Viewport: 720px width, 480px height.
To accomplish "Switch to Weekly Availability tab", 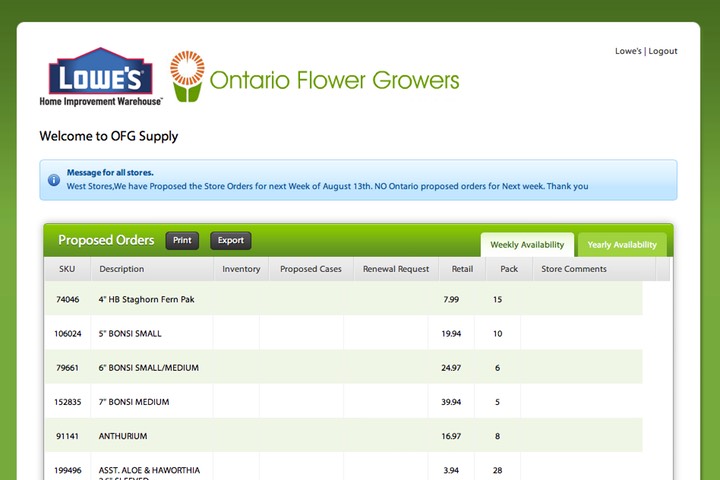I will pos(527,245).
